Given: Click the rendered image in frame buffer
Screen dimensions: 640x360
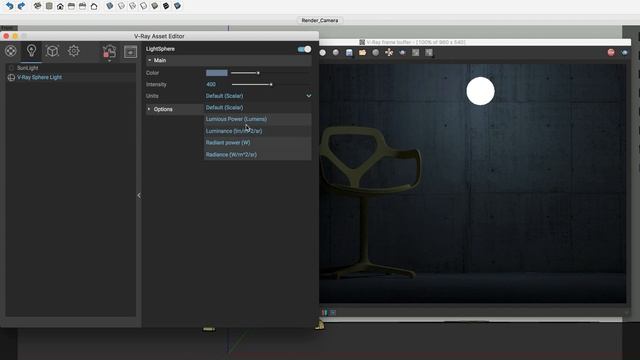Looking at the screenshot, I should [473, 183].
